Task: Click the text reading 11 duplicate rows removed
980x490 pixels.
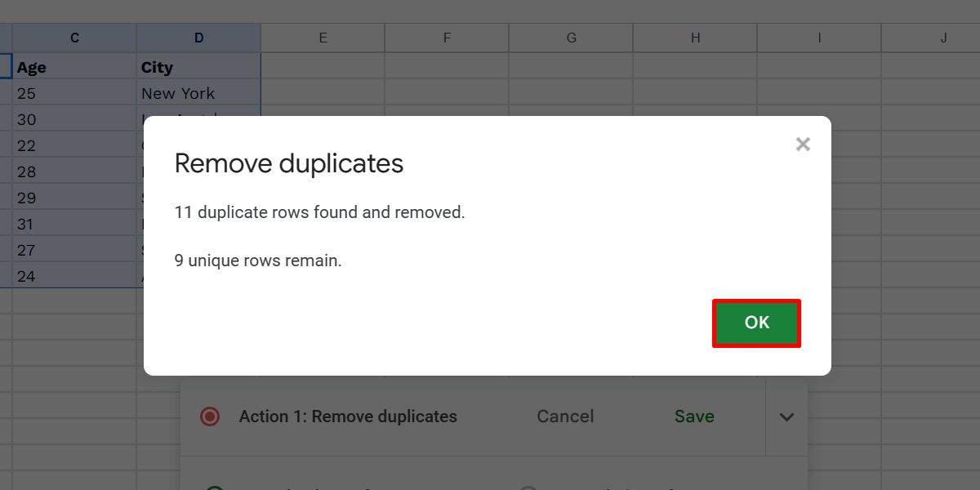Action: click(318, 212)
